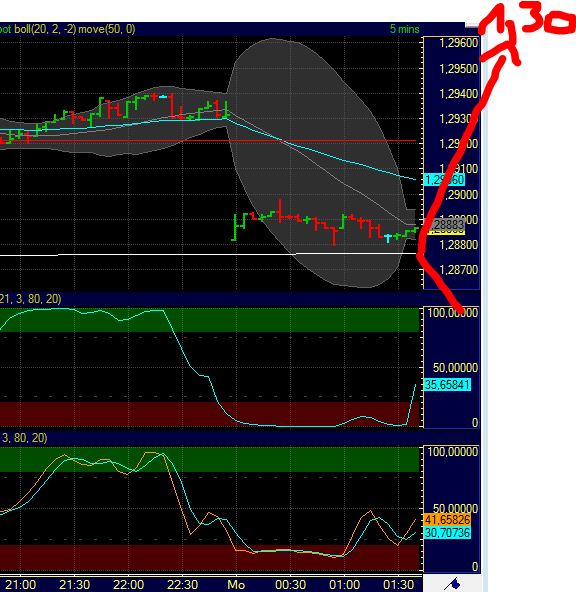Click the 01:30 time axis label
The width and height of the screenshot is (576, 592).
(398, 585)
